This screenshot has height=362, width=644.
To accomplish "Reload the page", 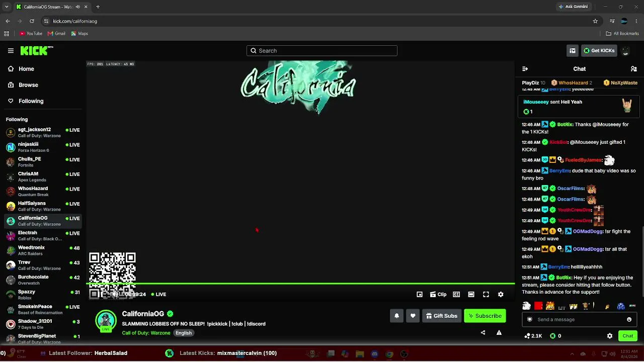I will (32, 21).
